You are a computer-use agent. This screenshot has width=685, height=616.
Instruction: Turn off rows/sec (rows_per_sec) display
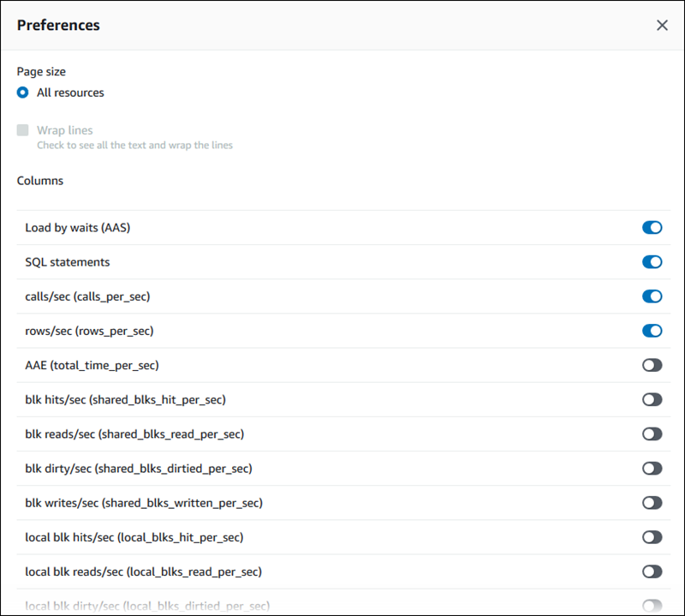click(x=652, y=331)
